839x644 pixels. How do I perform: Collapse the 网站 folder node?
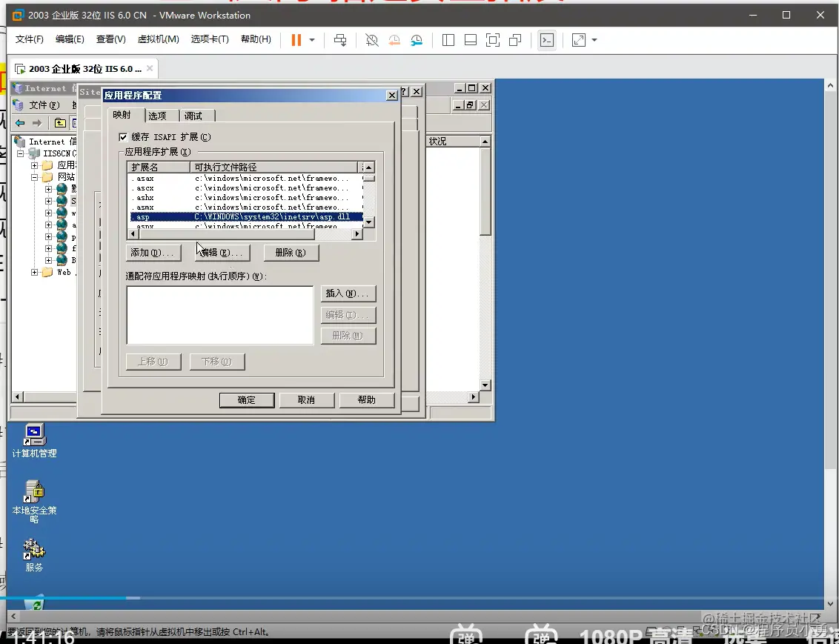[34, 177]
